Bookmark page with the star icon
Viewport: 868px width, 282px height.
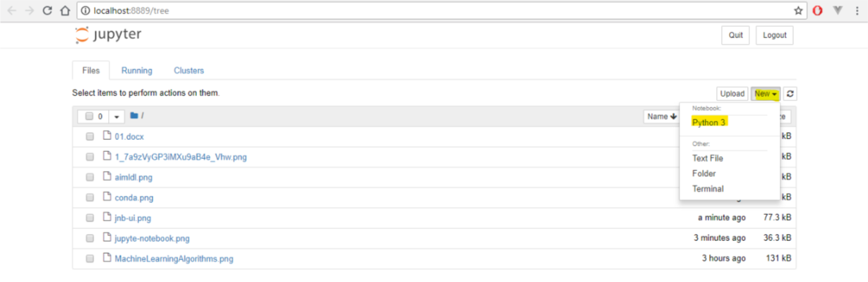799,11
